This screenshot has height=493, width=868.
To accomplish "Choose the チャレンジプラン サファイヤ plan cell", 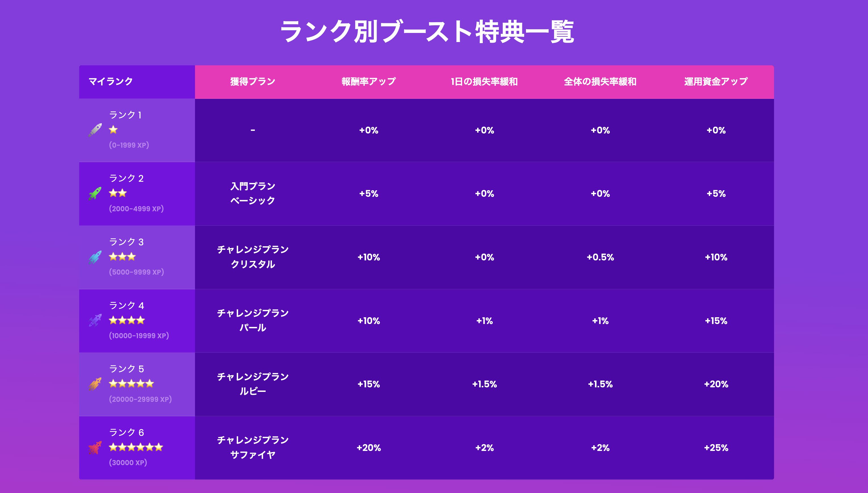I will 253,447.
